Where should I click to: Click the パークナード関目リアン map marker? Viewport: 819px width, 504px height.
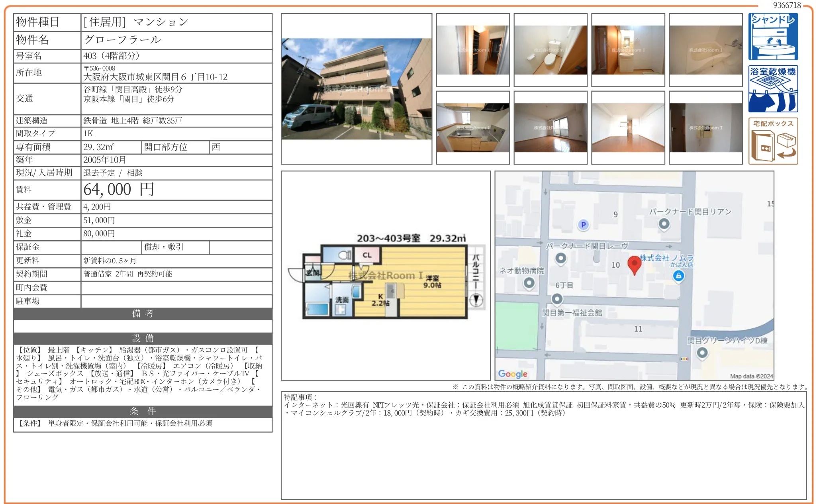pos(664,224)
